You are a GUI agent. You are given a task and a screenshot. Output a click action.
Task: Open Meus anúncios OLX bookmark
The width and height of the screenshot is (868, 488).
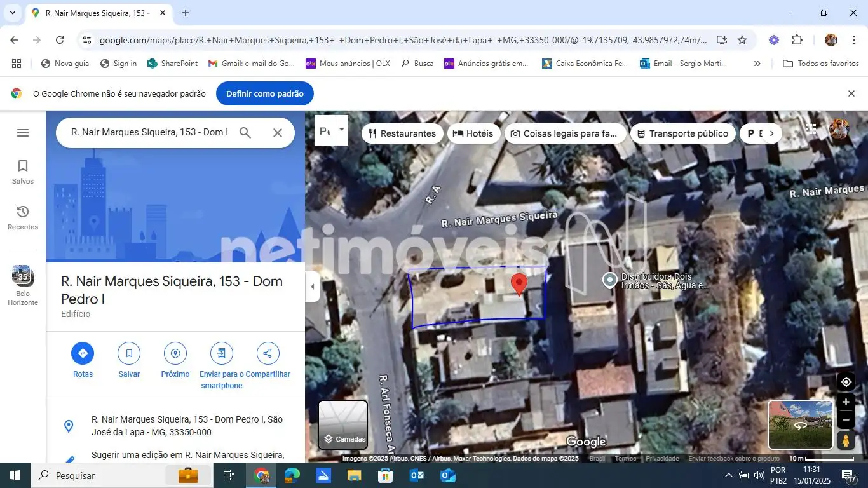point(348,64)
